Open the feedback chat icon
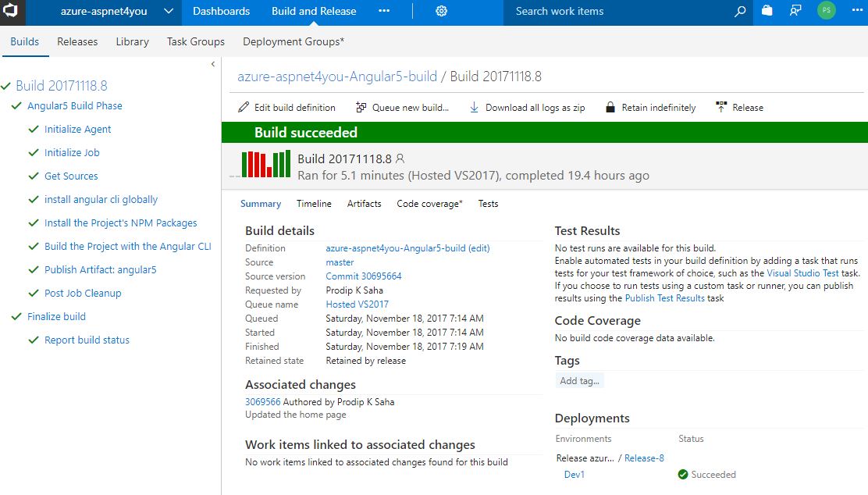This screenshot has width=868, height=495. (795, 10)
